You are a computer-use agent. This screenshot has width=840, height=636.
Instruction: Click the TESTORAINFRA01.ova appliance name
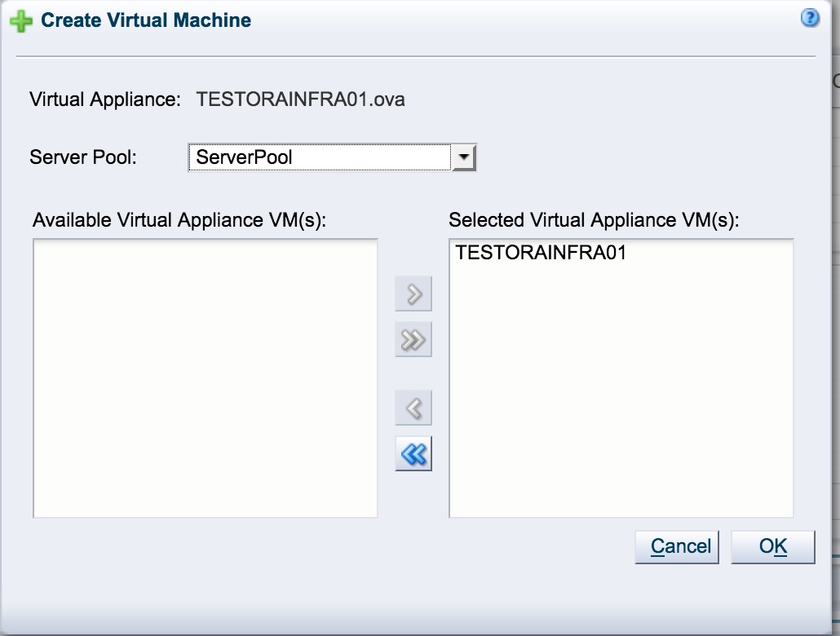pyautogui.click(x=301, y=99)
